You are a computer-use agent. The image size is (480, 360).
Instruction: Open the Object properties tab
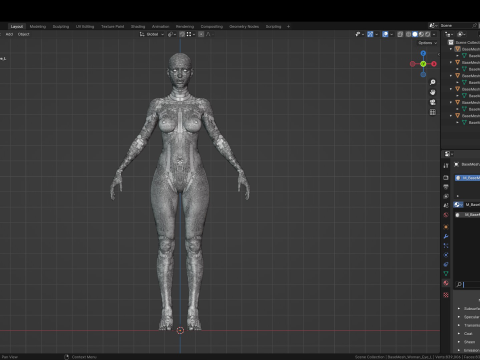(446, 227)
